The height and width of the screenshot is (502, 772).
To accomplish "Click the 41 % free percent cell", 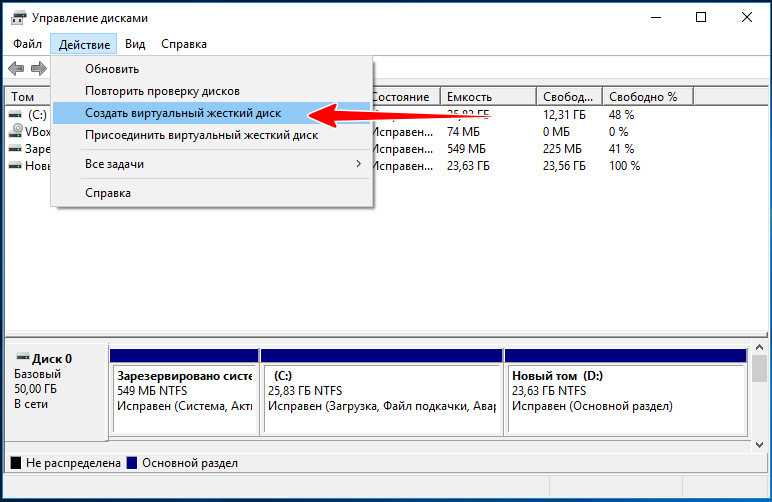I will point(621,149).
